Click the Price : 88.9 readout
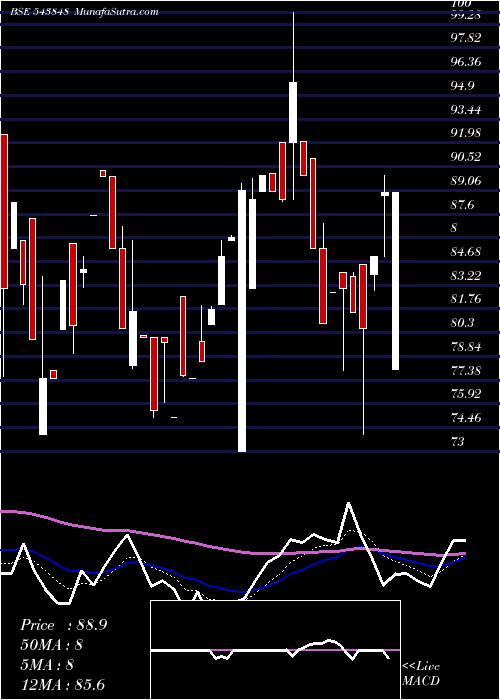This screenshot has width=500, height=700. click(x=63, y=625)
